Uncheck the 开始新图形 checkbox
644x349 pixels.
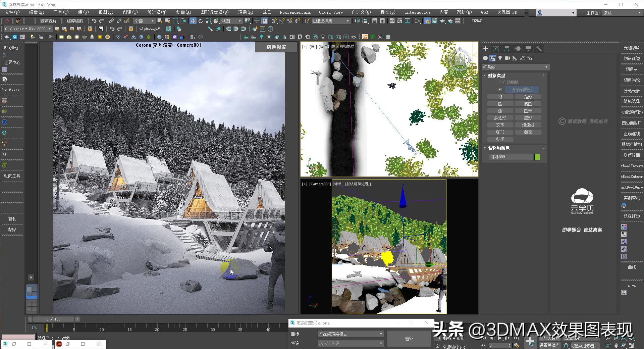click(500, 89)
